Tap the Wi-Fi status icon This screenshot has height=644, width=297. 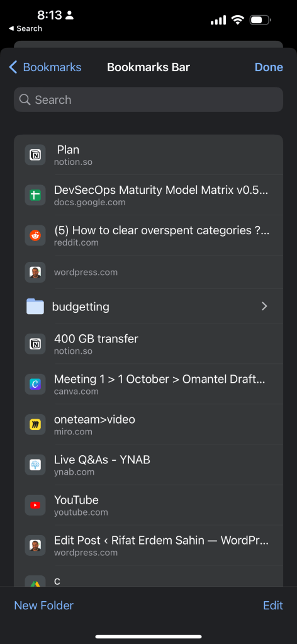click(x=237, y=20)
